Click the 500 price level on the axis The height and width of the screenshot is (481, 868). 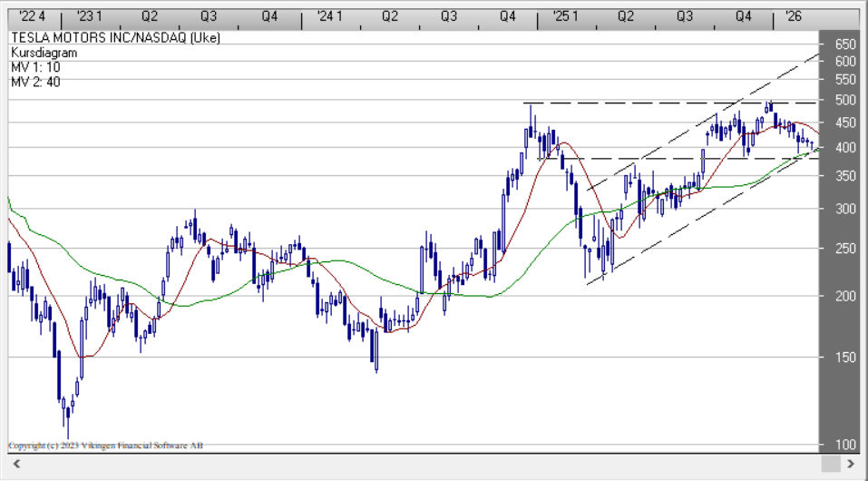(x=844, y=99)
